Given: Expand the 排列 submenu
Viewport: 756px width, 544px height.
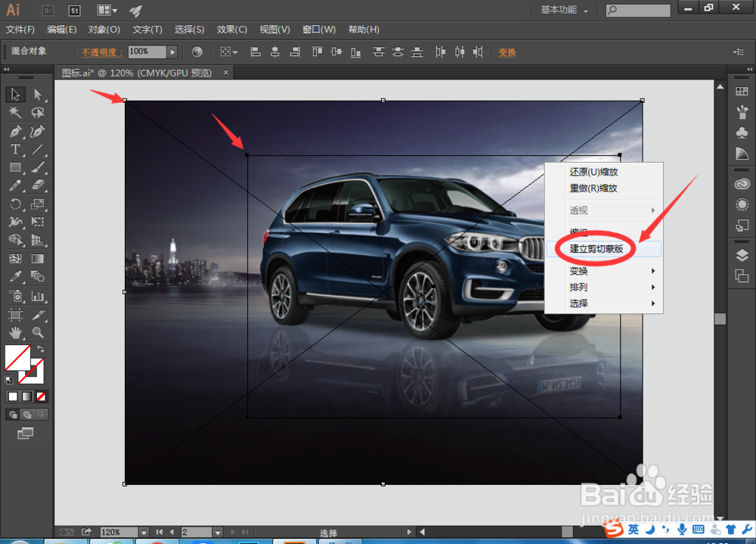Looking at the screenshot, I should [x=603, y=288].
